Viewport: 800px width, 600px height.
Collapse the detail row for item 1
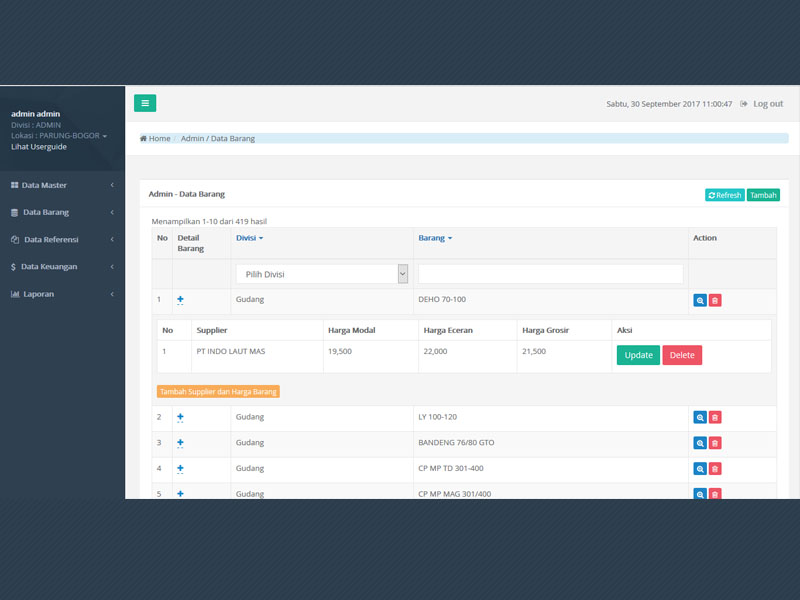tap(180, 300)
